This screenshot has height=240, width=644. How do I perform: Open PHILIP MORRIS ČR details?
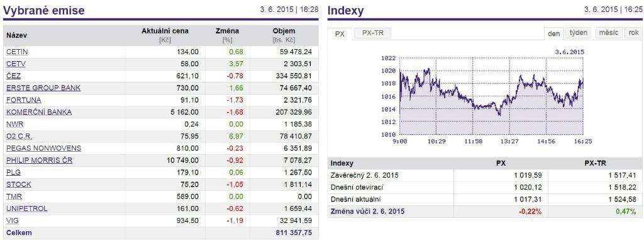[x=40, y=160]
